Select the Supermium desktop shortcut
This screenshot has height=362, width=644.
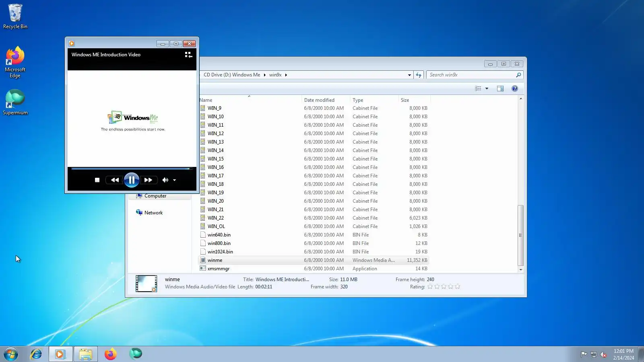15,103
